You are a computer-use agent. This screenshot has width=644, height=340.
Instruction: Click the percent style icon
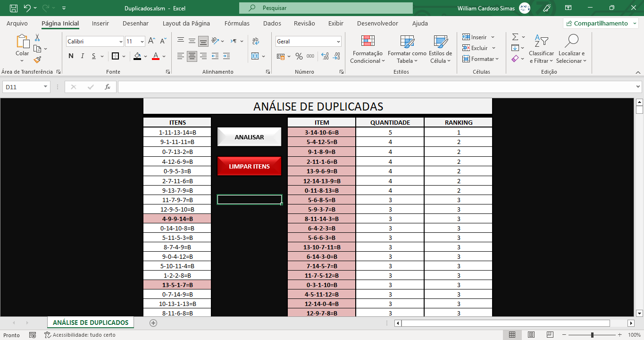point(299,56)
